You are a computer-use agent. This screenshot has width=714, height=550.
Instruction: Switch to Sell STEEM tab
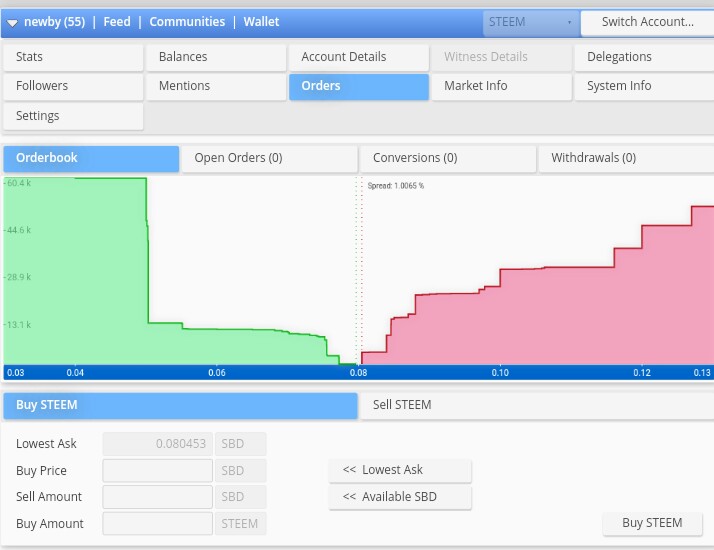click(537, 405)
